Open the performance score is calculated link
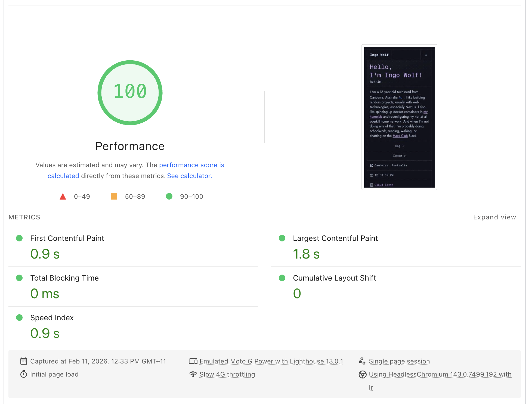The image size is (532, 404). [x=191, y=165]
